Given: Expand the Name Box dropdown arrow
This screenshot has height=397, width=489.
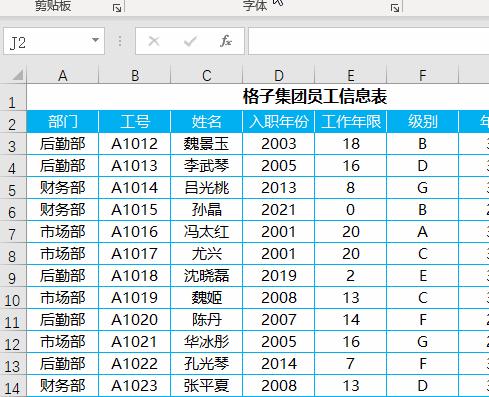Looking at the screenshot, I should (95, 40).
